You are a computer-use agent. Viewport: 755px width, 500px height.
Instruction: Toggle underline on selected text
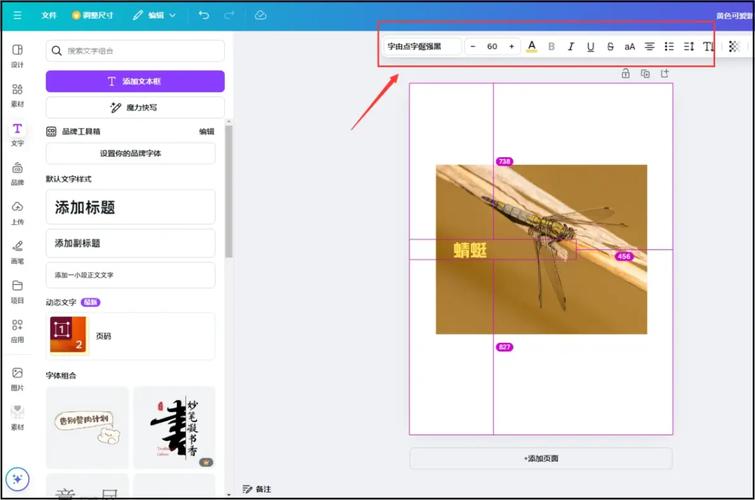point(590,47)
